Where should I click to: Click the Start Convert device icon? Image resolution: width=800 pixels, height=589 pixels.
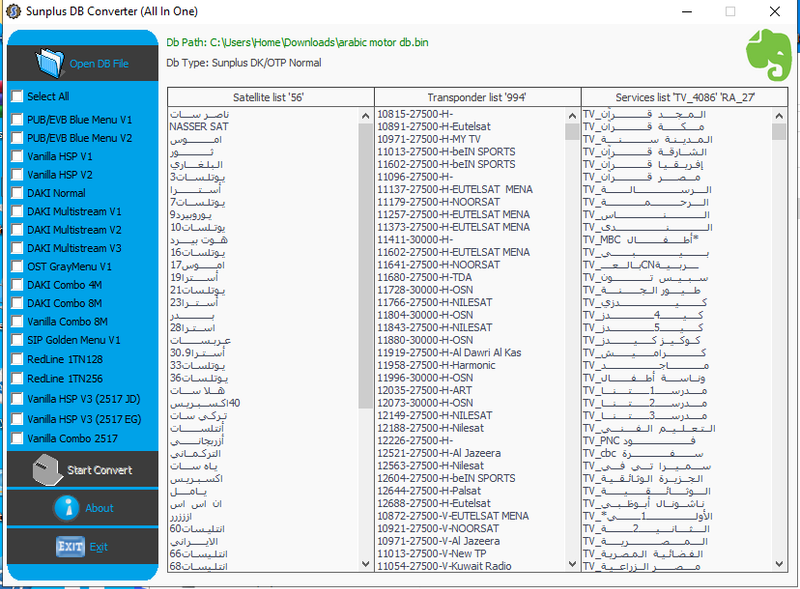[47, 470]
